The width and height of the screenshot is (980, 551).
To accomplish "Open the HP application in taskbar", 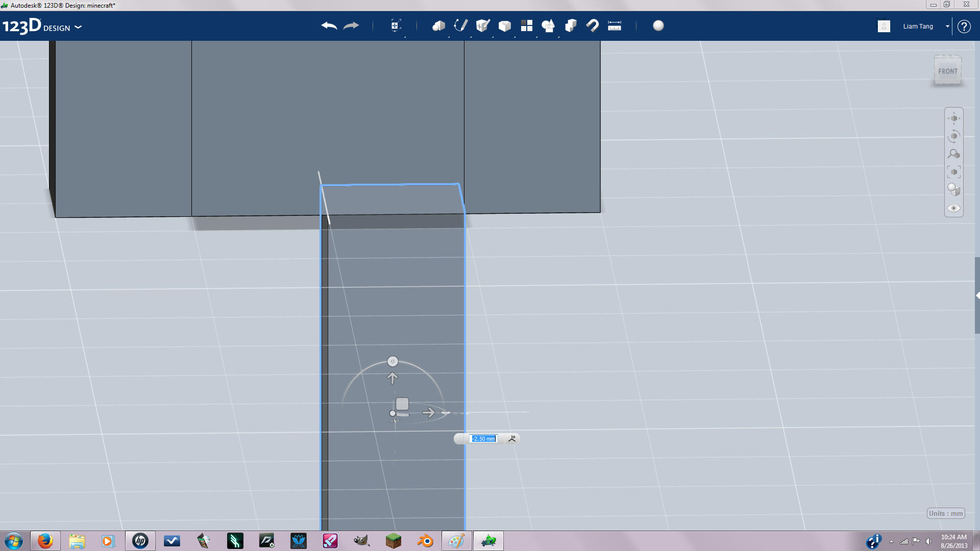I will tap(140, 541).
